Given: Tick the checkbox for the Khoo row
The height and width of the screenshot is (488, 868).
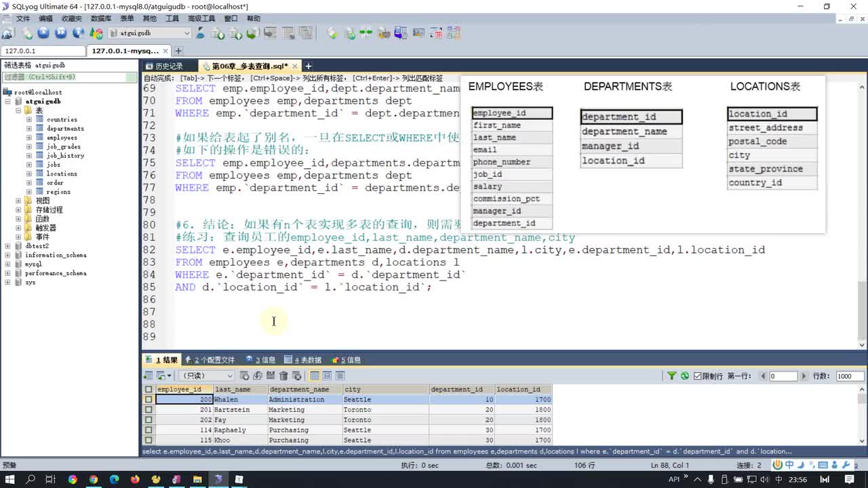Looking at the screenshot, I should tap(149, 441).
